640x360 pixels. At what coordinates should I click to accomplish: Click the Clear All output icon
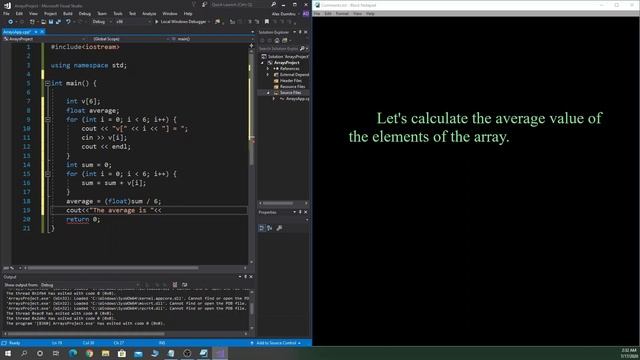click(175, 285)
